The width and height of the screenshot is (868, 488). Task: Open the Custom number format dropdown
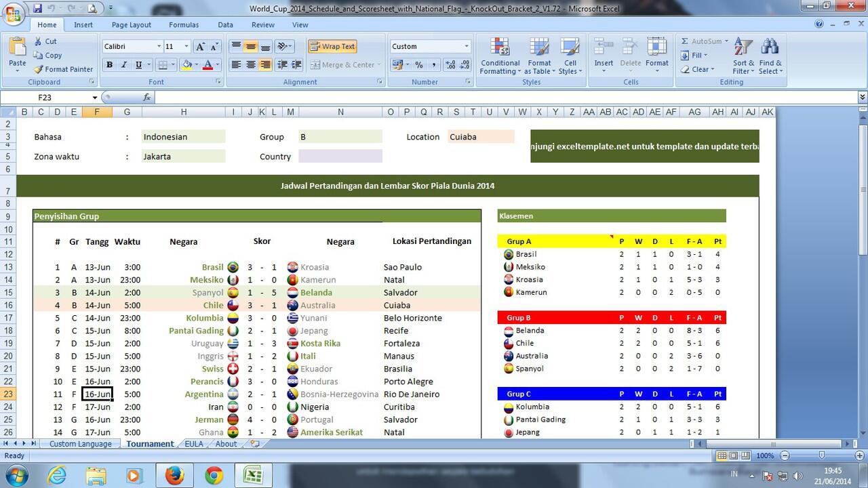click(x=467, y=47)
